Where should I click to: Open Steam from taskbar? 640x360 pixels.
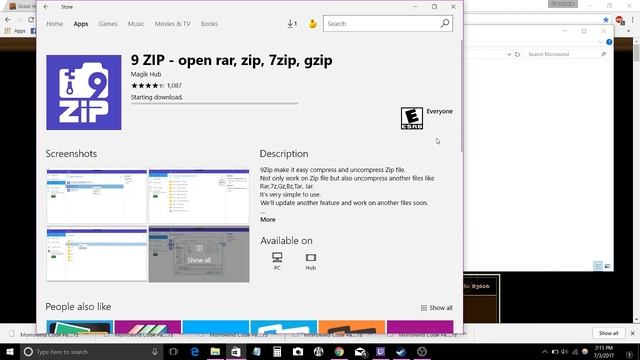click(401, 352)
